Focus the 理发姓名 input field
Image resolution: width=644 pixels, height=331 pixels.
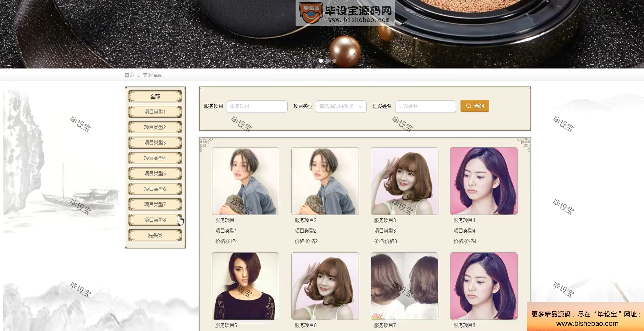coord(425,106)
